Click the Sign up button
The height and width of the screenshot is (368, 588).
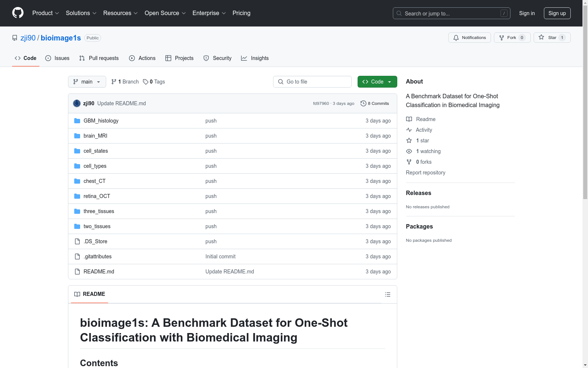[x=557, y=13]
